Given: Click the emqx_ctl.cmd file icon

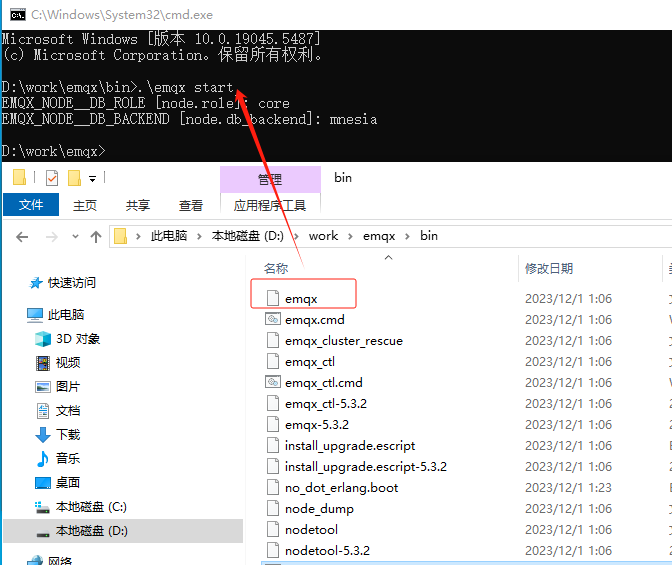Looking at the screenshot, I should click(273, 382).
